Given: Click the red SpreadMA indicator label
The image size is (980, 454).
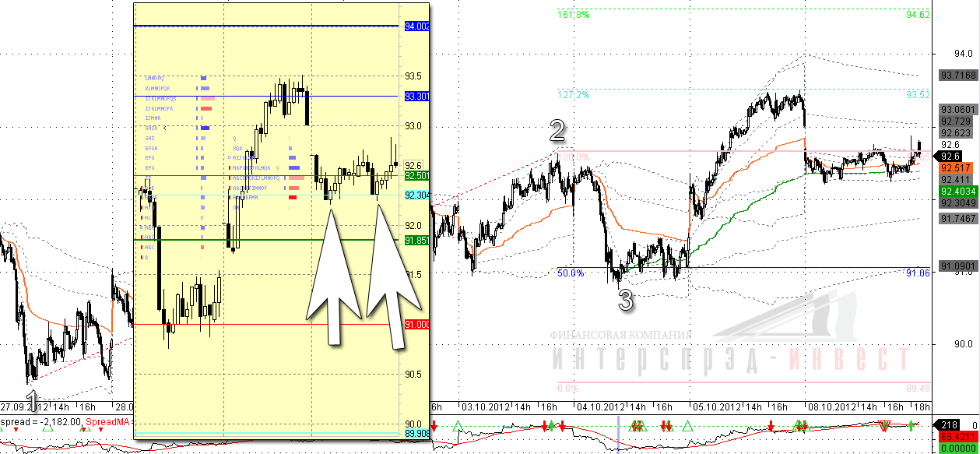Looking at the screenshot, I should tap(107, 421).
